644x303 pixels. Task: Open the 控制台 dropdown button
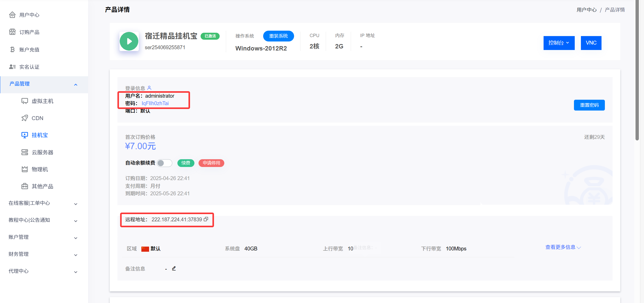coord(559,43)
